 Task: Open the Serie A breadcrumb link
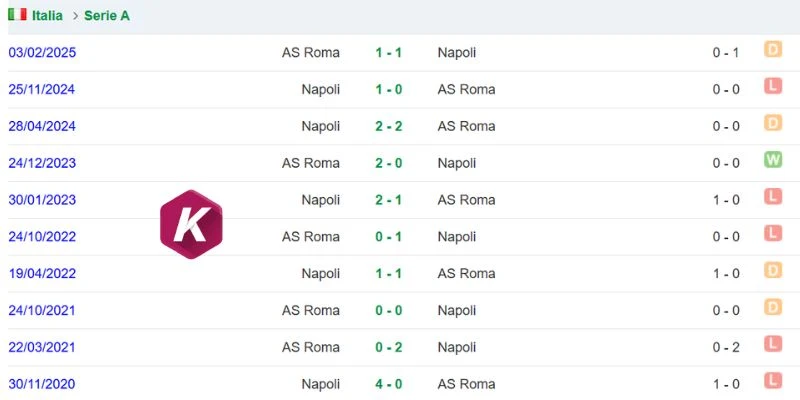[x=107, y=16]
